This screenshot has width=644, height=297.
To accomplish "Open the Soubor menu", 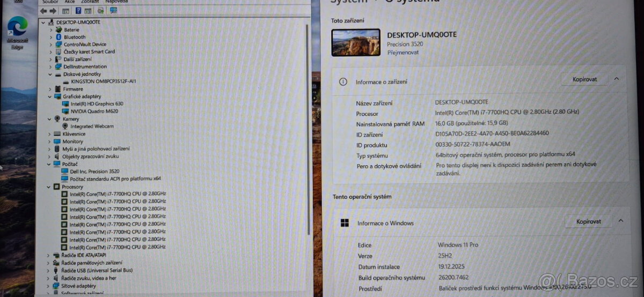I will pyautogui.click(x=50, y=2).
